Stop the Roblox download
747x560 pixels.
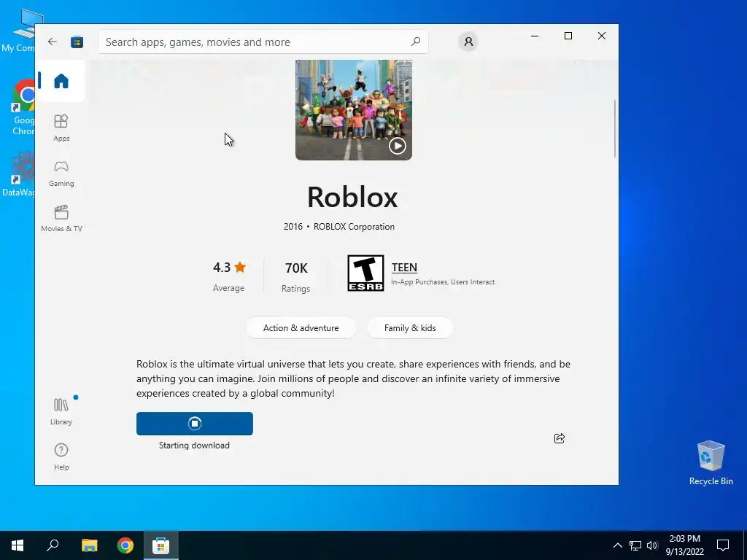[194, 424]
